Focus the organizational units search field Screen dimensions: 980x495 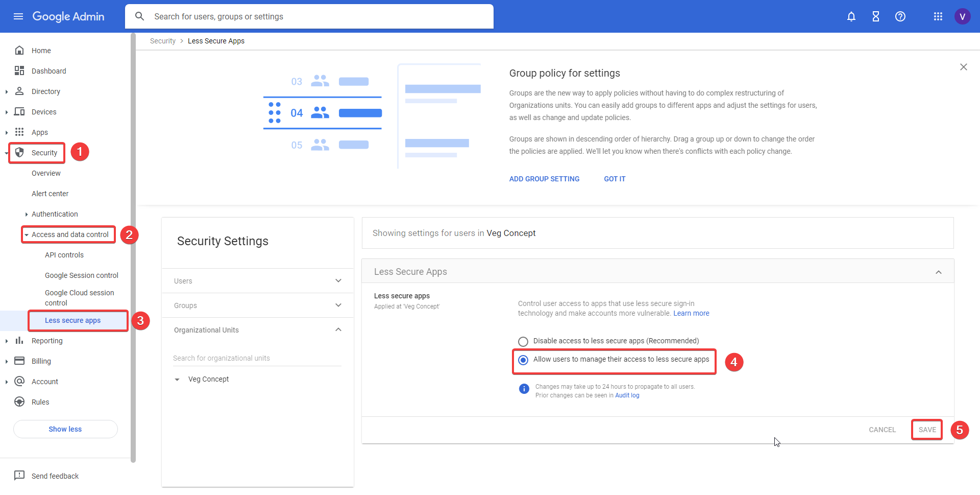(257, 358)
